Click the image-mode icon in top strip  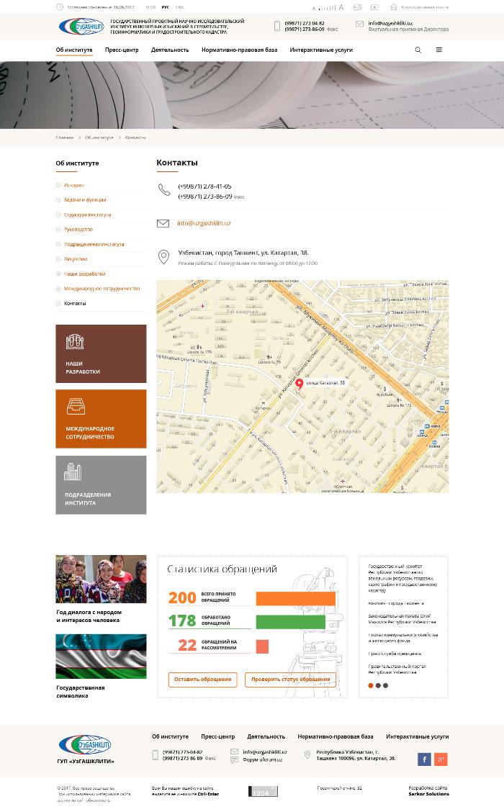point(357,7)
